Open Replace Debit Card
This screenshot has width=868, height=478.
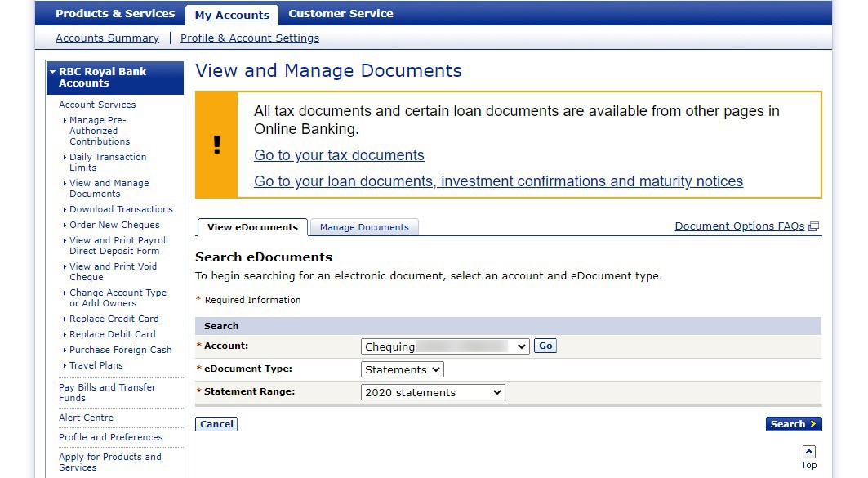pyautogui.click(x=113, y=334)
